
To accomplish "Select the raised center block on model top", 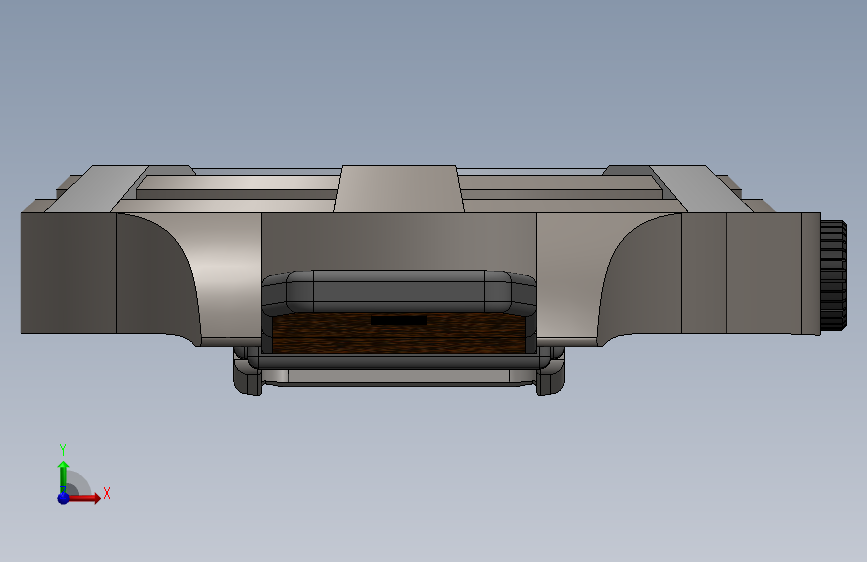I will pos(399,188).
